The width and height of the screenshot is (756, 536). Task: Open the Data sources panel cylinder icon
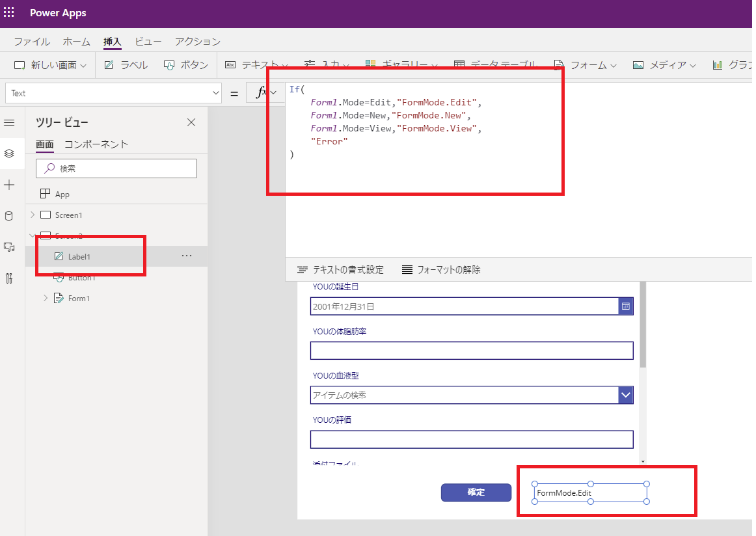[x=9, y=216]
